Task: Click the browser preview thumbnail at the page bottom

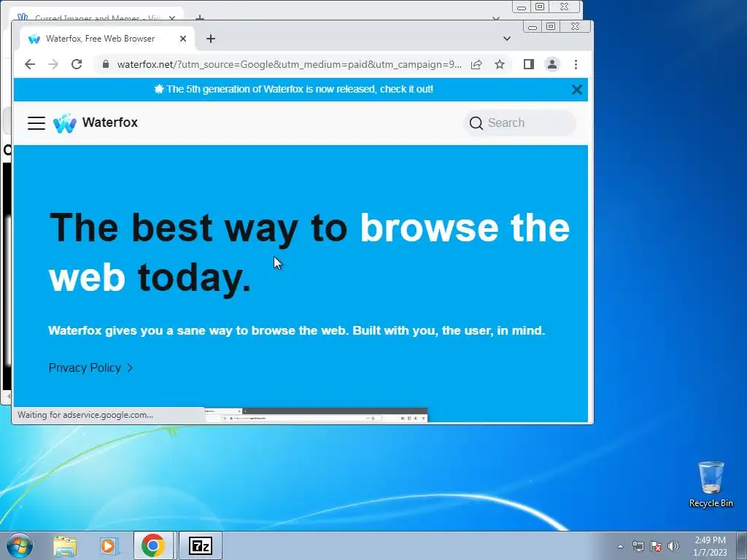Action: click(317, 415)
